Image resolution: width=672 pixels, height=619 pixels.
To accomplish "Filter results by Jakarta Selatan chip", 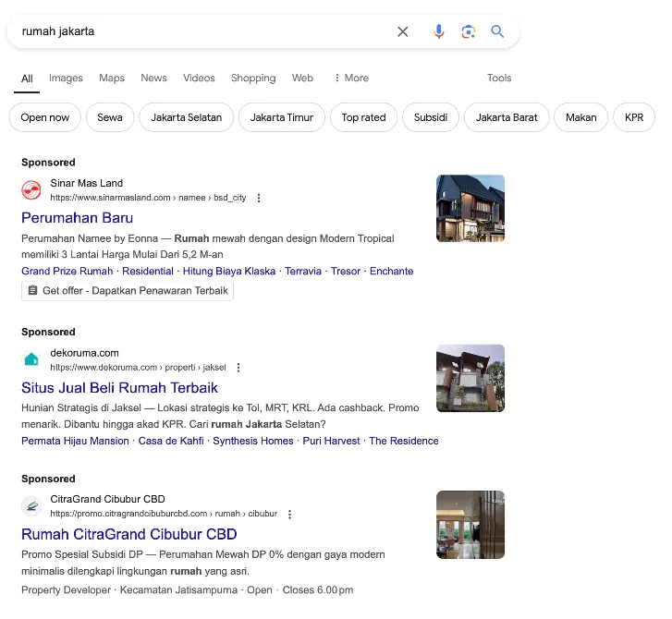I will click(x=186, y=117).
